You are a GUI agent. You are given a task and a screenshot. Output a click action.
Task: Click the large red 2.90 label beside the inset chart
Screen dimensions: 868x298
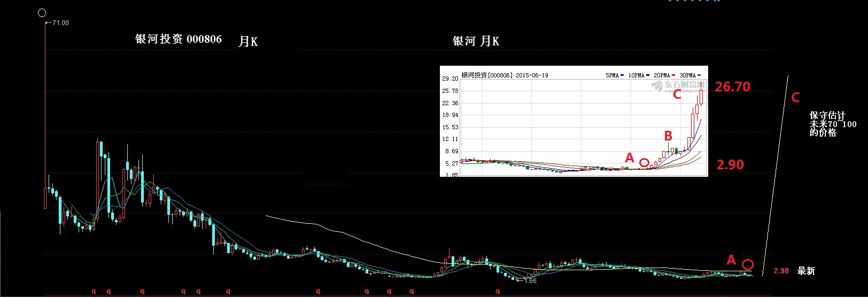pyautogui.click(x=730, y=165)
